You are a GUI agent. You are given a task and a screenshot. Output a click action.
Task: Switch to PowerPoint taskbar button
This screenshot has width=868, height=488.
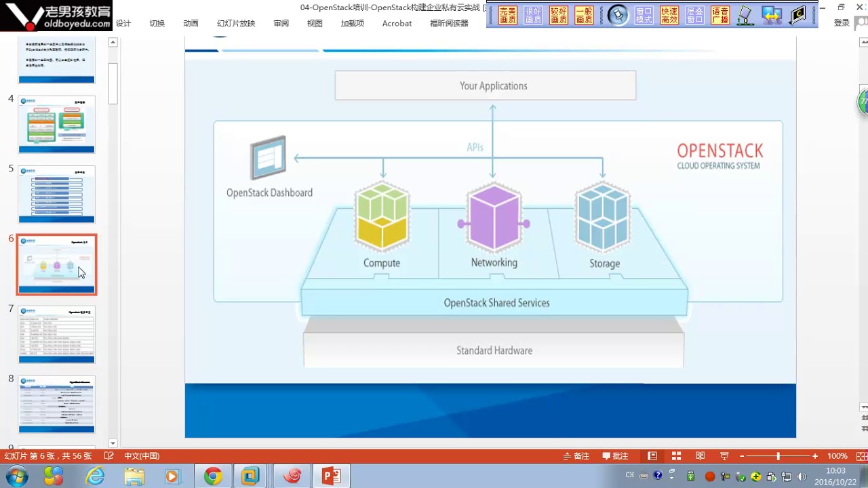[x=331, y=476]
